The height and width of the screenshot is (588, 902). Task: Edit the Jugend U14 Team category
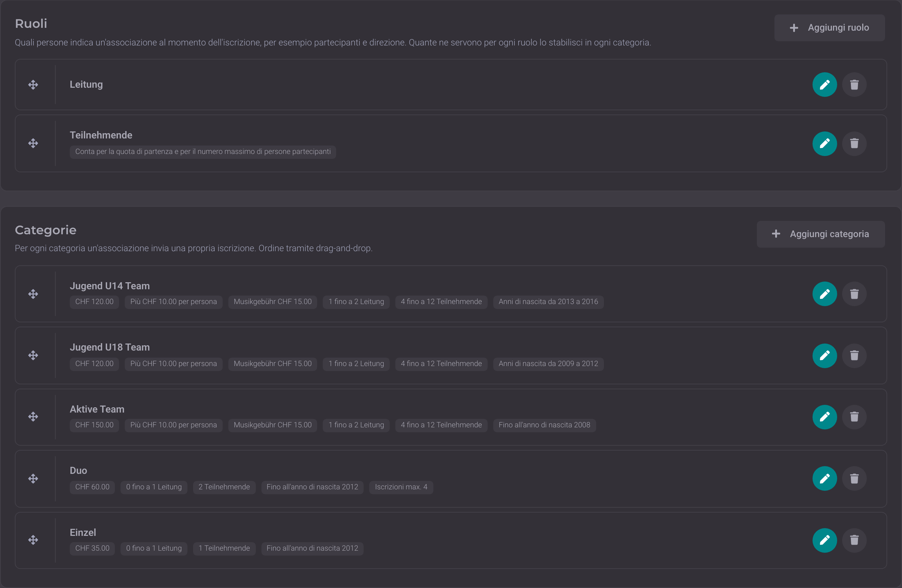(x=824, y=294)
